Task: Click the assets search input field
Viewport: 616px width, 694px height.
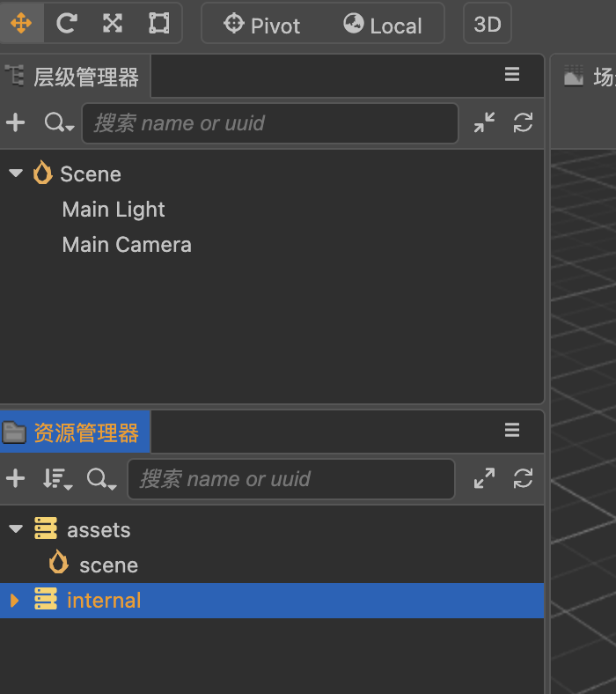Action: point(290,479)
